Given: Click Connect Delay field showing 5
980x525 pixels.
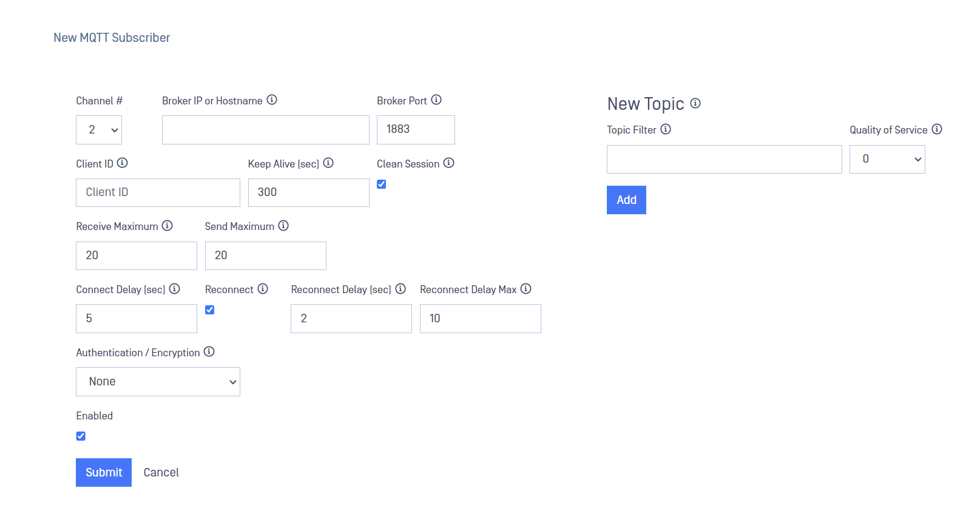Looking at the screenshot, I should tap(137, 319).
